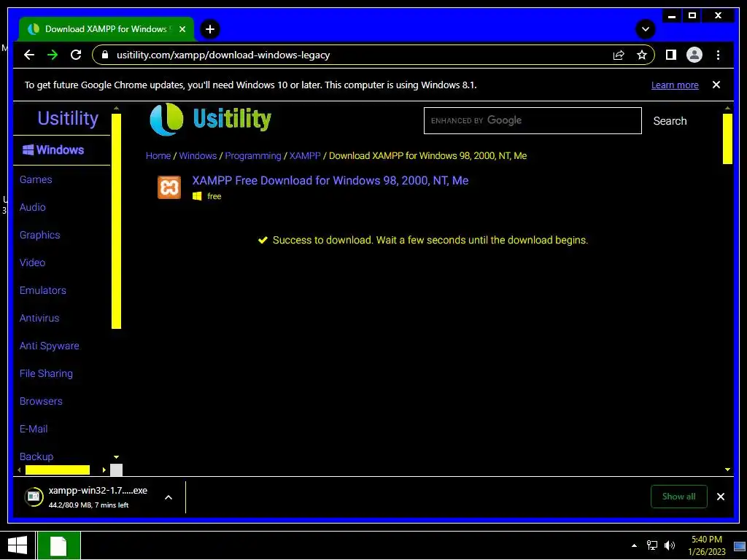Image resolution: width=747 pixels, height=560 pixels.
Task: Open the Chrome profile avatar
Action: pyautogui.click(x=694, y=55)
